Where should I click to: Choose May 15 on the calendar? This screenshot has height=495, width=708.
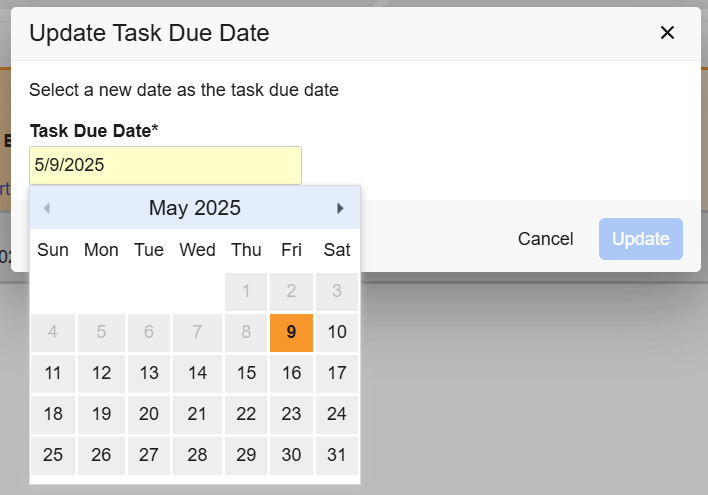245,373
